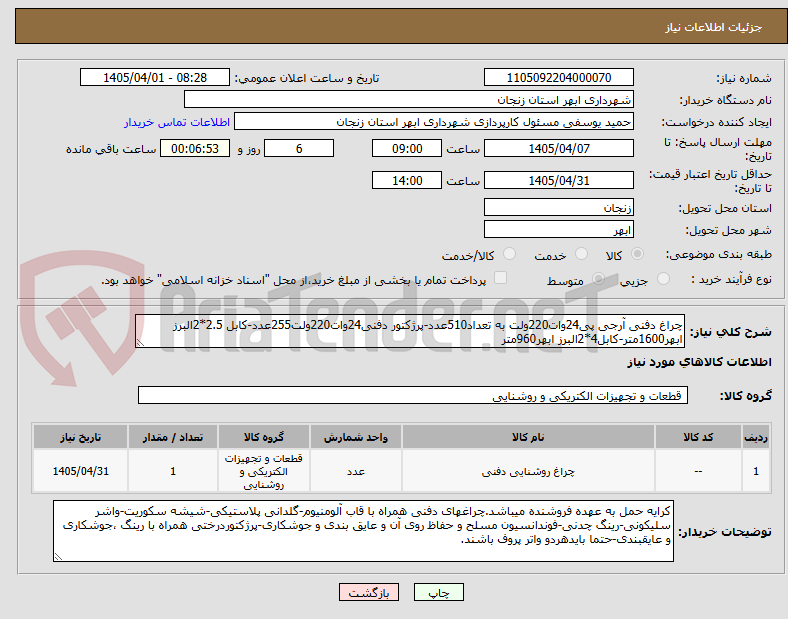
Task: Click resize handle of buyer notes textarea
Action: coord(58,557)
